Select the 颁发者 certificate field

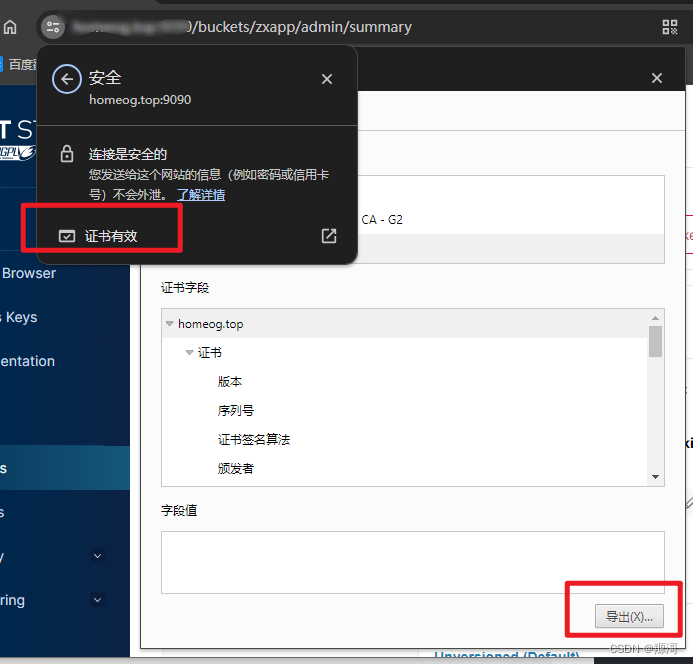point(236,468)
